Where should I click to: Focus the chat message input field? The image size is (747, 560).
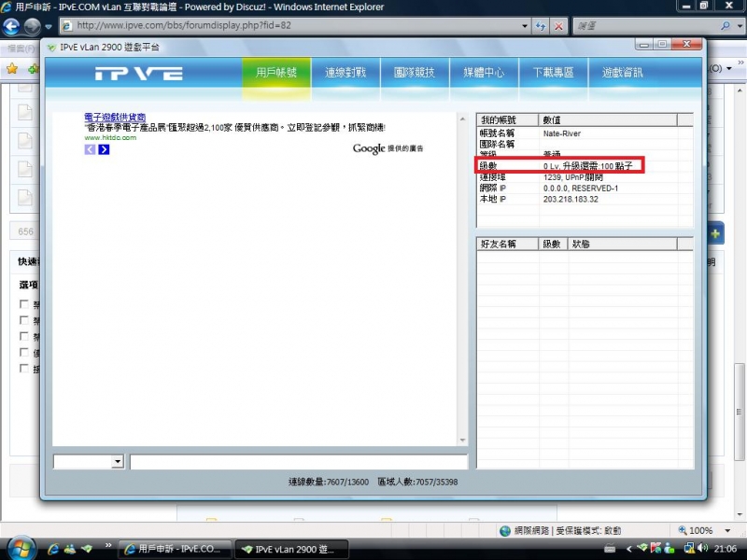(x=299, y=461)
